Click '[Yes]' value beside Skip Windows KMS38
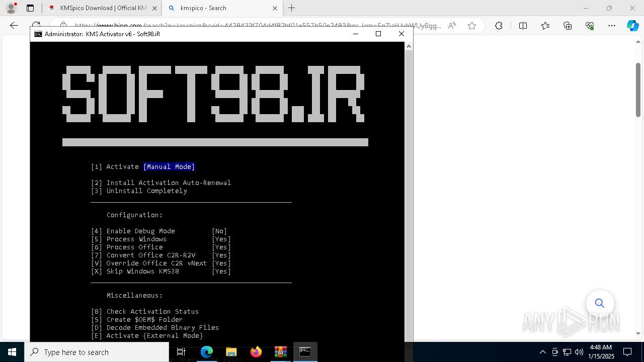 pyautogui.click(x=221, y=271)
